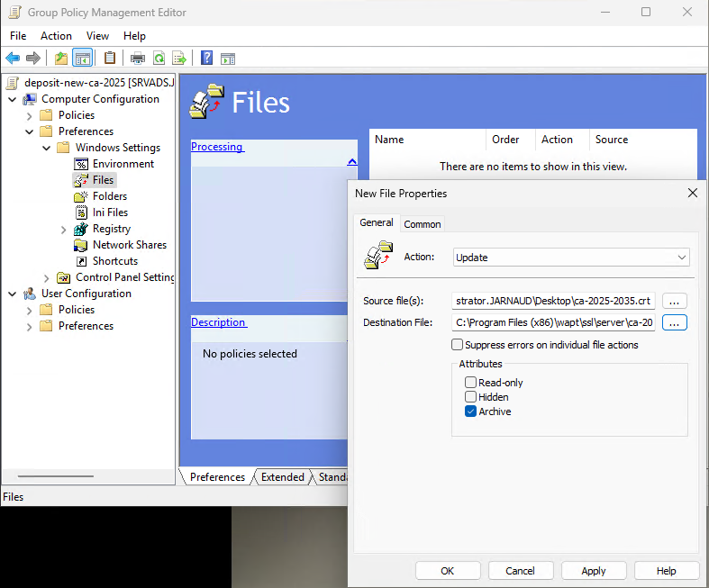Open the Action dropdown showing Update

tap(571, 258)
